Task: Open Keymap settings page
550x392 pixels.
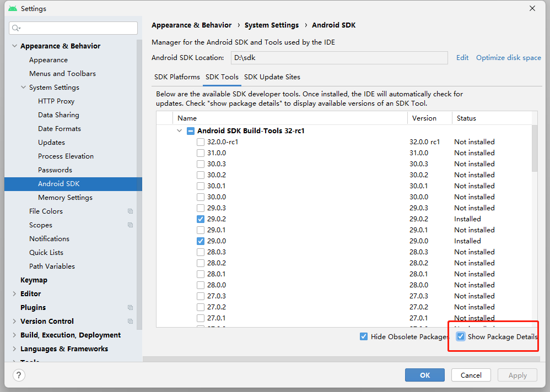Action: click(x=34, y=280)
